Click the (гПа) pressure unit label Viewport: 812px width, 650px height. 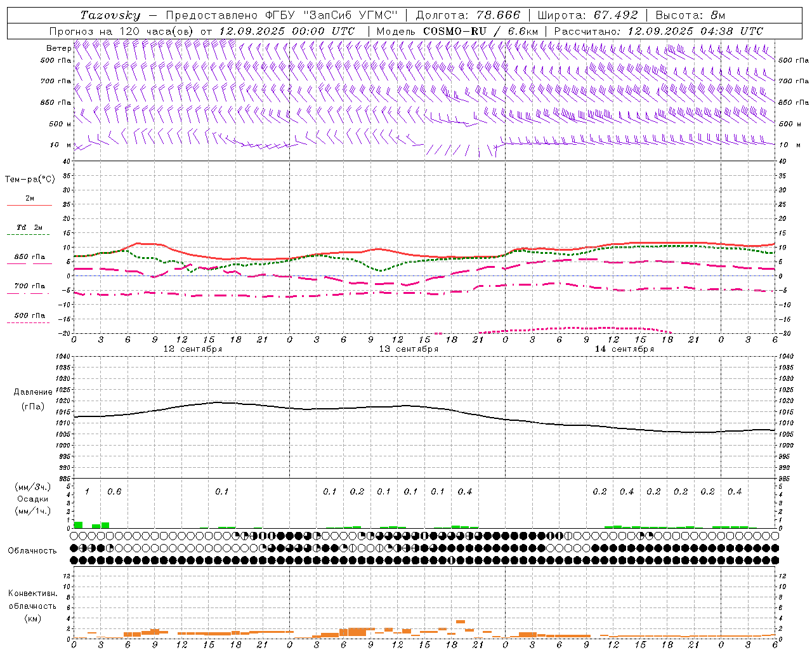[x=33, y=406]
